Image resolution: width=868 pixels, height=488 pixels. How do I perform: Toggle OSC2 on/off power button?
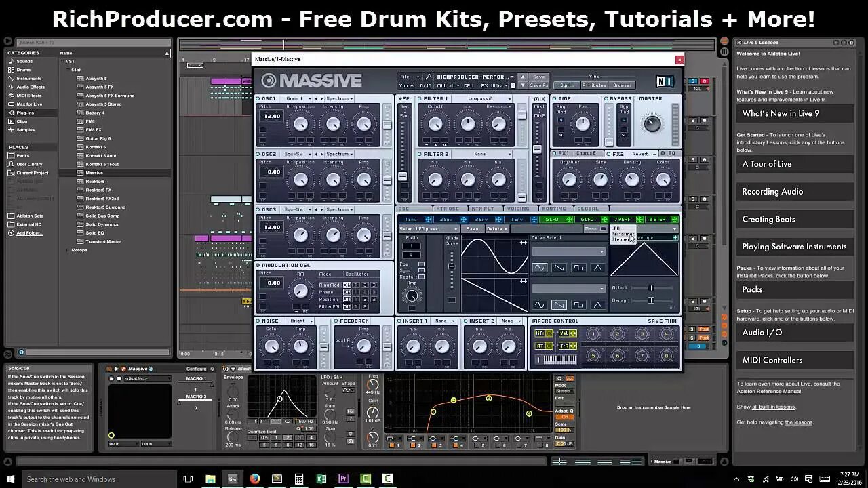tap(258, 155)
